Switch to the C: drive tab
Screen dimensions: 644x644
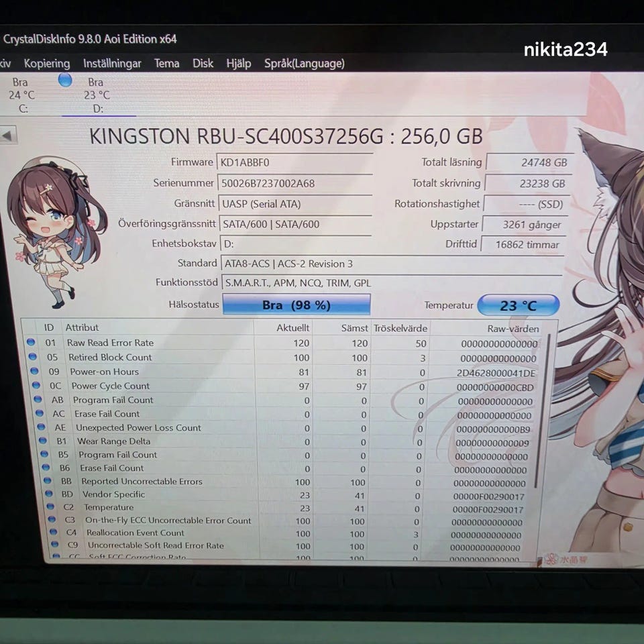pyautogui.click(x=23, y=95)
